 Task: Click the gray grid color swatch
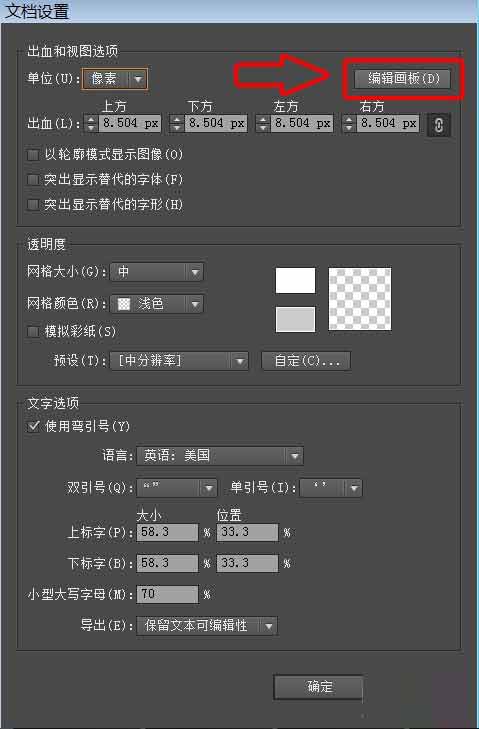pos(295,319)
